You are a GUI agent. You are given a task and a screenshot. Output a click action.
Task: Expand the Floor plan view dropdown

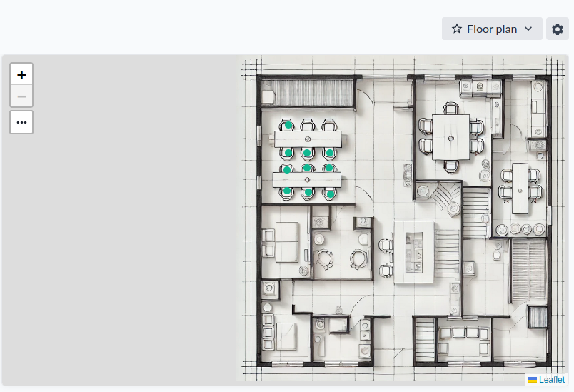492,29
